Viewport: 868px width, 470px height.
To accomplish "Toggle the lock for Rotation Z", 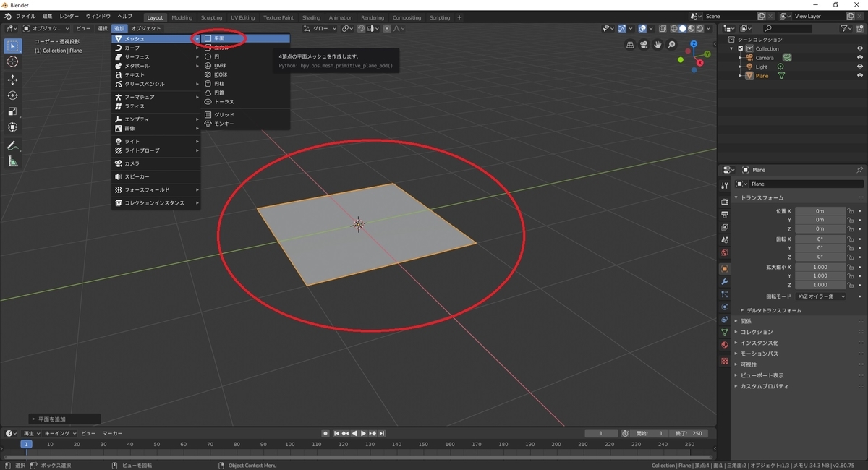I will pyautogui.click(x=851, y=257).
